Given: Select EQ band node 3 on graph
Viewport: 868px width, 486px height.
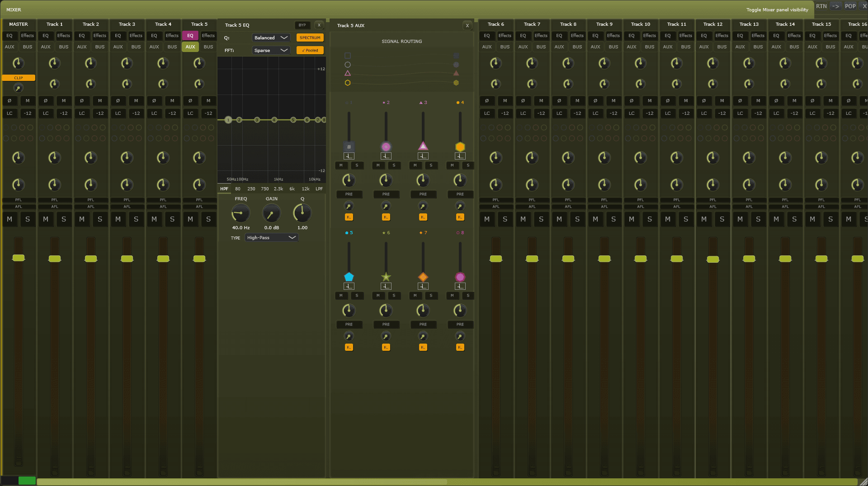Looking at the screenshot, I should pyautogui.click(x=257, y=120).
